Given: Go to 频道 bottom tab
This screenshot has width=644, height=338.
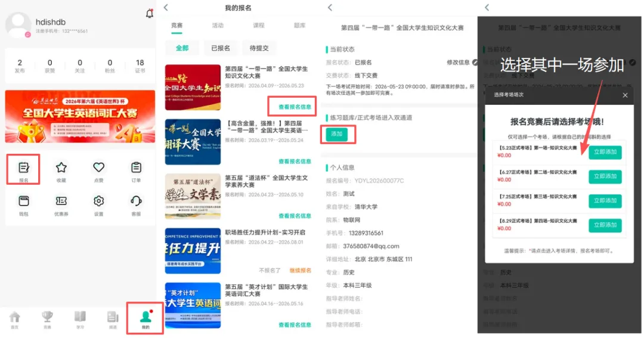Looking at the screenshot, I should coord(113,320).
